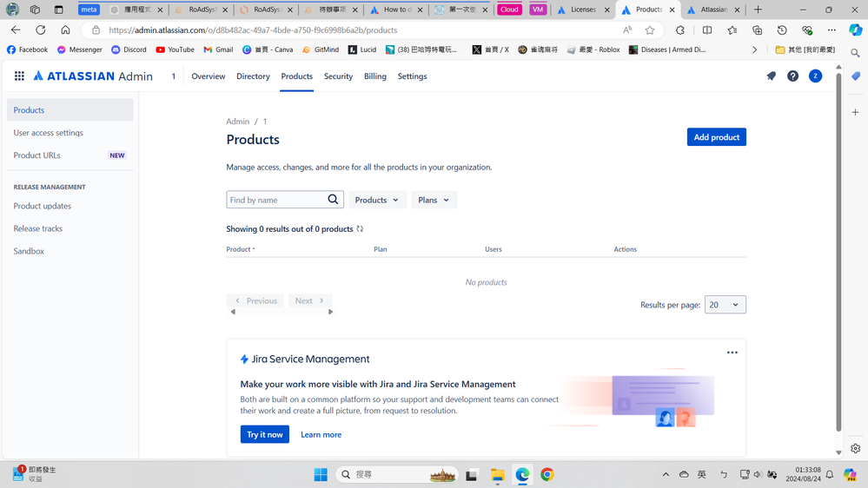Open Product URLs in sidebar
This screenshot has height=488, width=868.
pos(70,155)
